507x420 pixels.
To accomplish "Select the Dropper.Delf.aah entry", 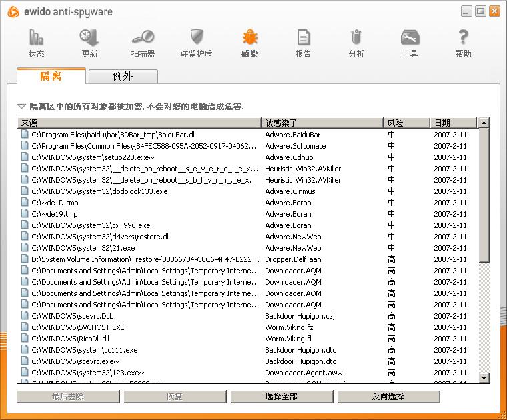I will pos(293,259).
